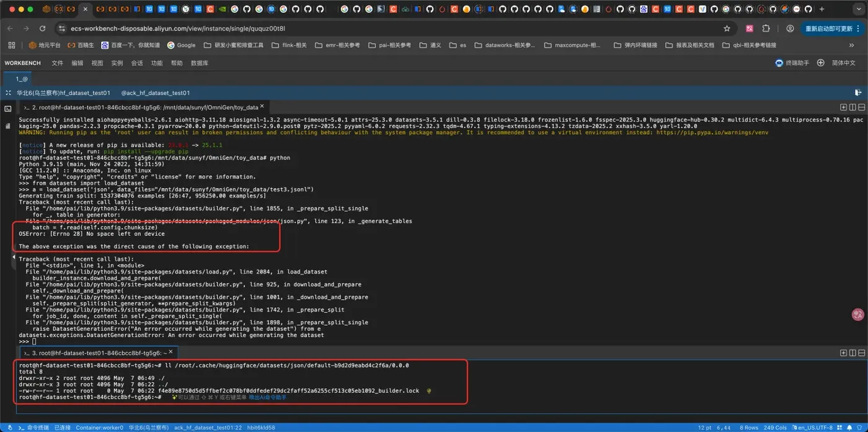The height and width of the screenshot is (432, 868).
Task: Open the Google bookmark
Action: point(181,45)
